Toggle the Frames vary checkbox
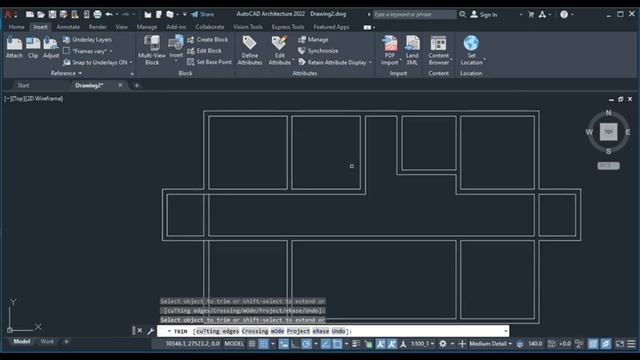This screenshot has height=360, width=640. (x=67, y=51)
